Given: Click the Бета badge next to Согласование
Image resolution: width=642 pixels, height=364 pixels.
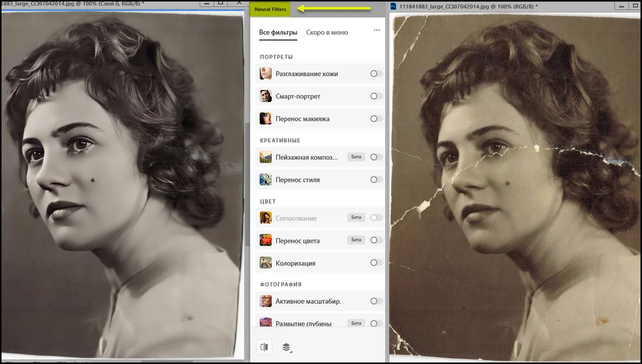Looking at the screenshot, I should click(356, 218).
